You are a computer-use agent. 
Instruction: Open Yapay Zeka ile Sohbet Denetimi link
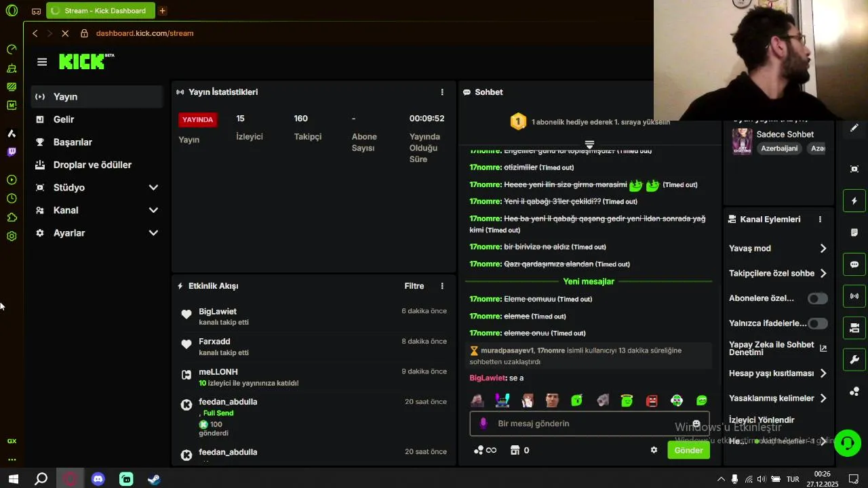pyautogui.click(x=778, y=348)
